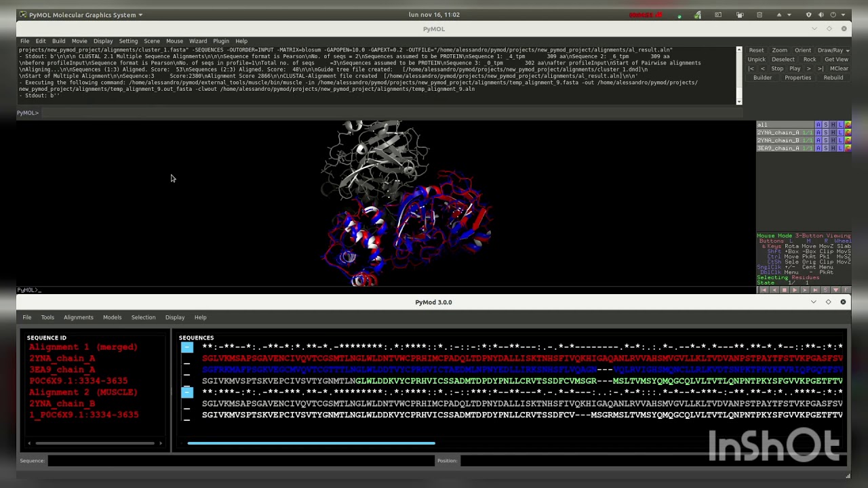This screenshot has width=868, height=488.
Task: Click the volume speaker icon in the top bar
Action: 821,15
